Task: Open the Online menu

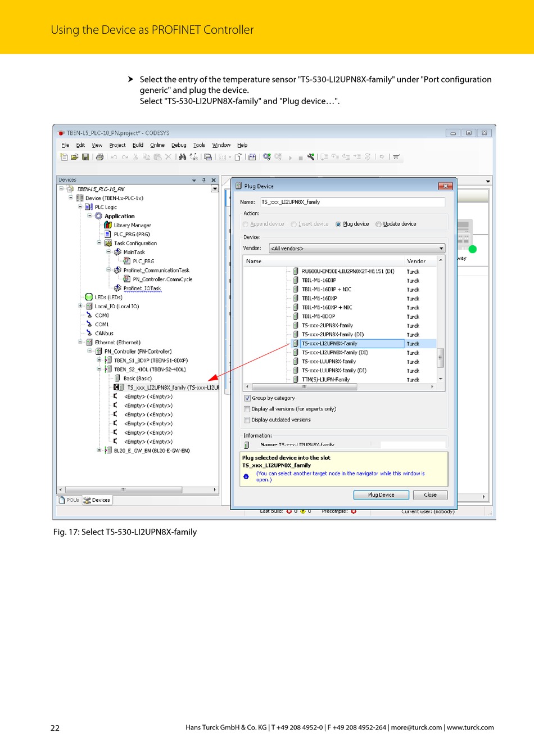Action: tap(157, 145)
